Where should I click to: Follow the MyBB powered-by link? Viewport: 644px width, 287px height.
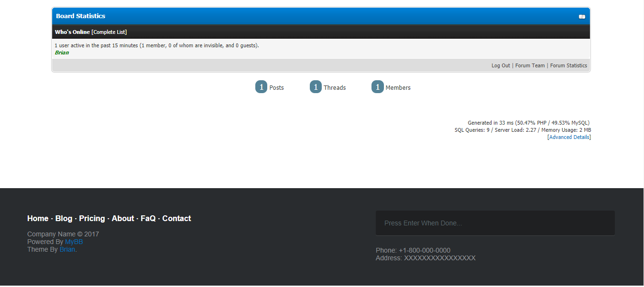coord(74,242)
